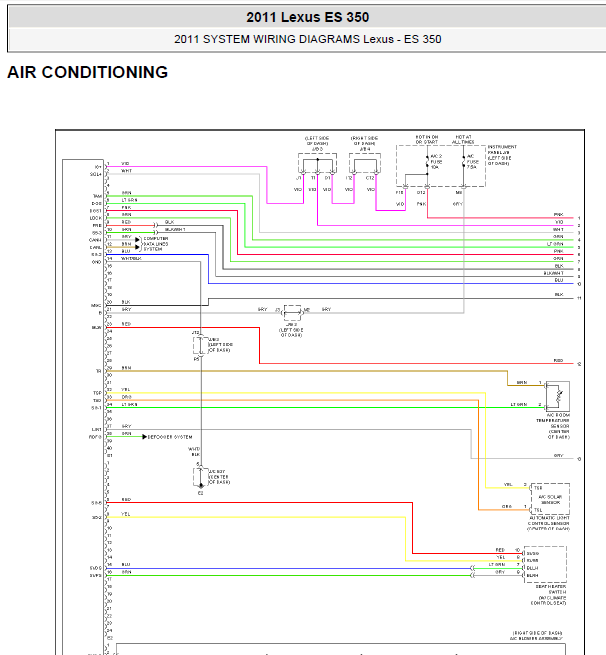Click '2011 SYSTEM WIRING DIAGRAMS Lexus - ES 350' subtitle
The width and height of the screenshot is (606, 655).
click(307, 39)
